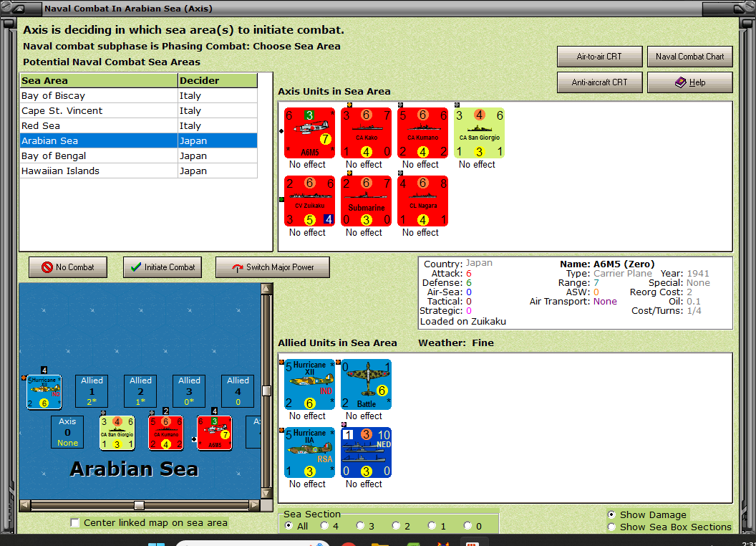Select the Submarine unit counter

pyautogui.click(x=366, y=201)
